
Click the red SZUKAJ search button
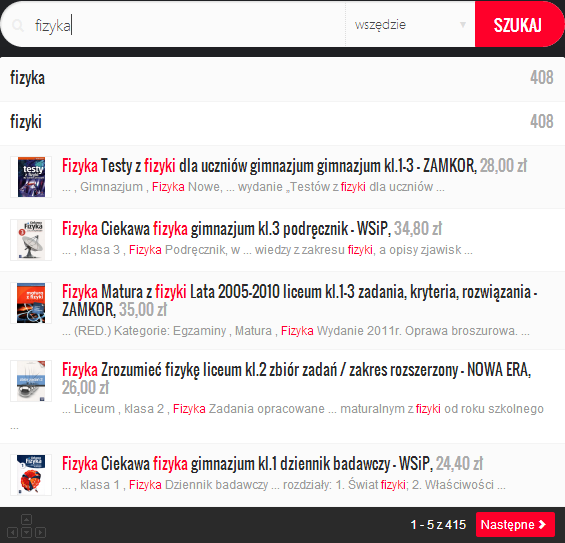click(x=518, y=24)
